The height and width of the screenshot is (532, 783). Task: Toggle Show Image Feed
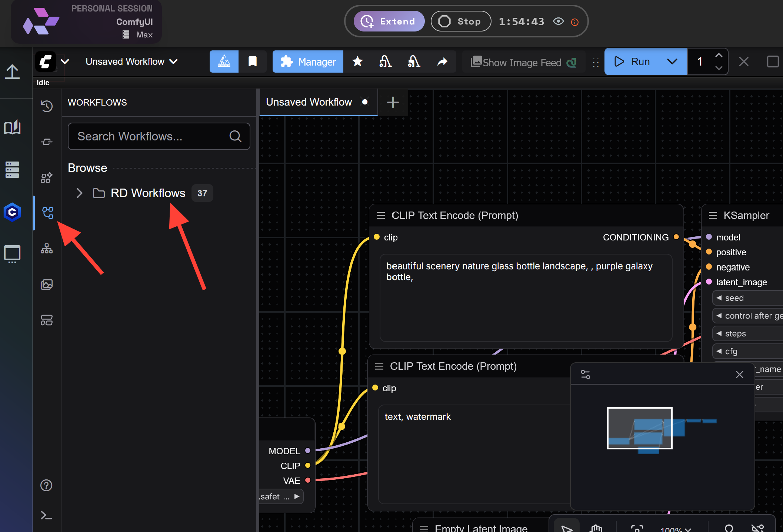(x=523, y=62)
